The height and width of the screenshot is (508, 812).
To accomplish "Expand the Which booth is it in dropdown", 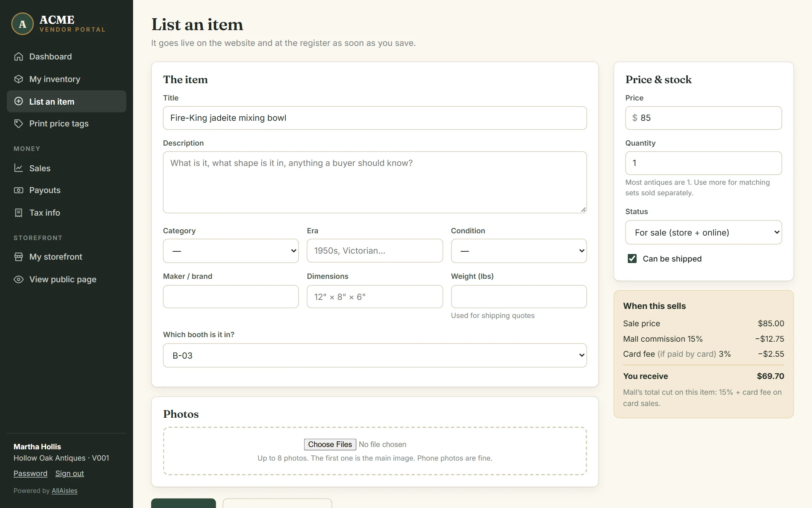I will click(x=375, y=355).
